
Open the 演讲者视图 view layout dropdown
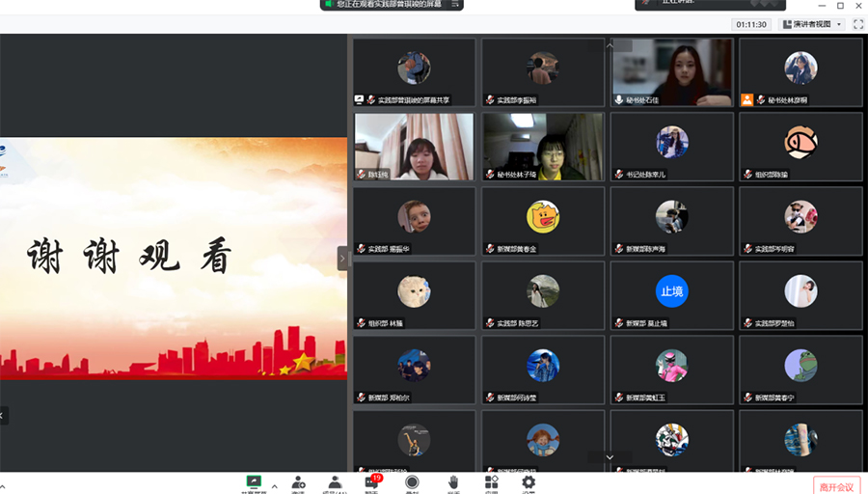click(x=812, y=24)
